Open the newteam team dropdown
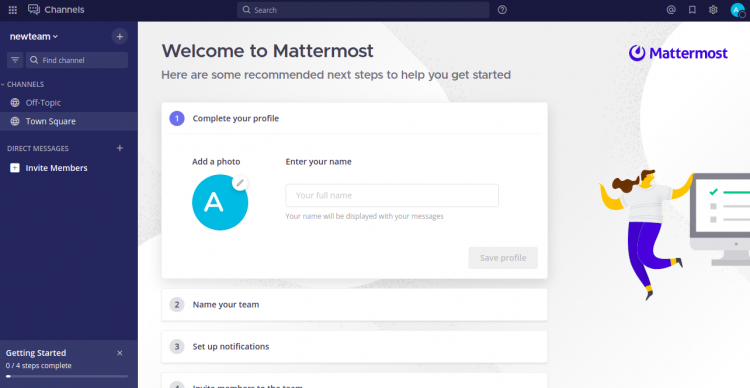This screenshot has width=750, height=388. 34,36
